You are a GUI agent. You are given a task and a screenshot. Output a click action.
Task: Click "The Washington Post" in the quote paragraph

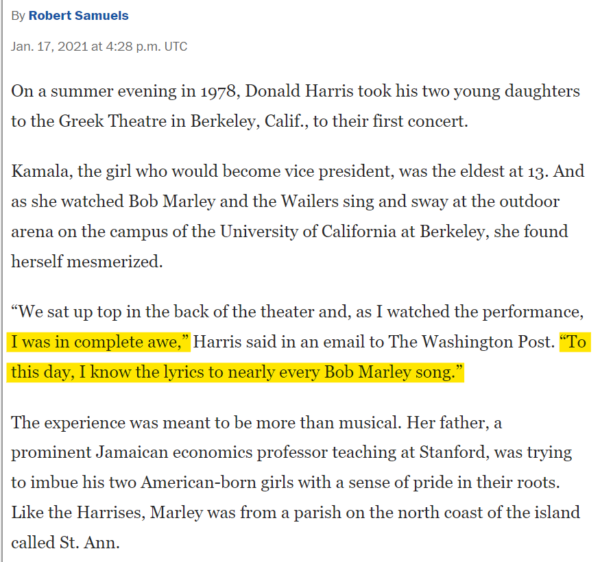[471, 342]
